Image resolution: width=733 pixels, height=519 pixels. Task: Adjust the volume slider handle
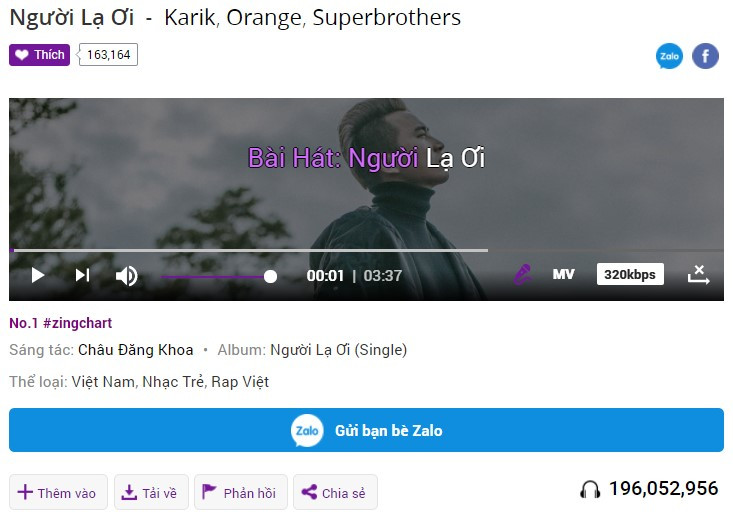[270, 276]
